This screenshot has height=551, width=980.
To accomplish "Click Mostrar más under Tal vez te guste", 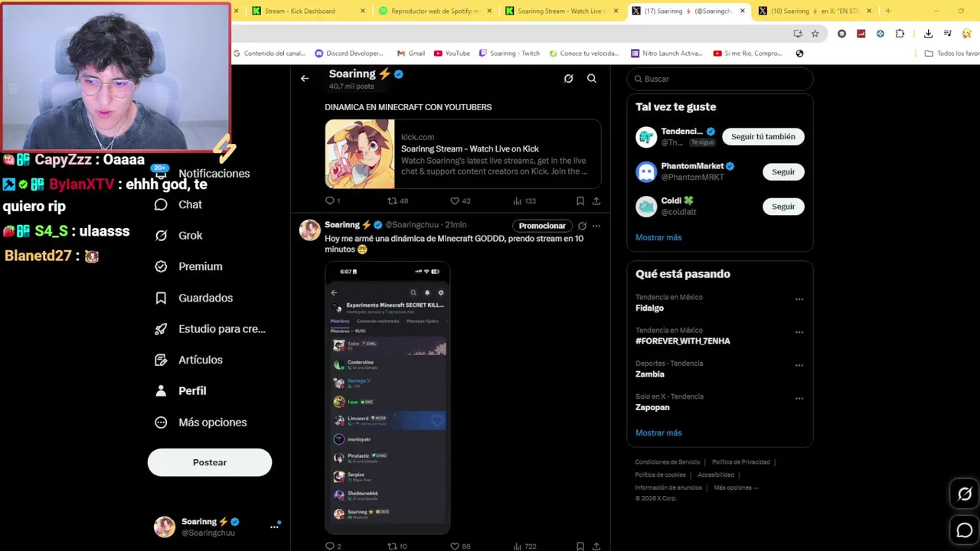I will pos(658,237).
